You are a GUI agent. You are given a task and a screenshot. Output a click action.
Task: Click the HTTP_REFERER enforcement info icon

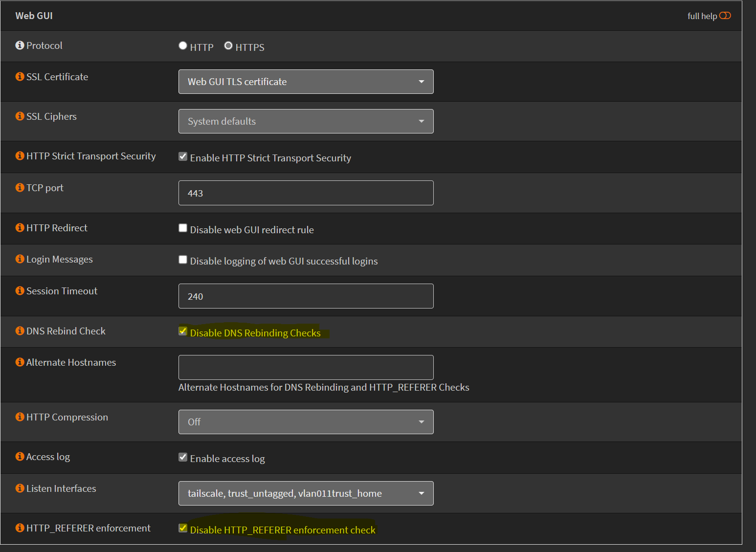pyautogui.click(x=20, y=528)
